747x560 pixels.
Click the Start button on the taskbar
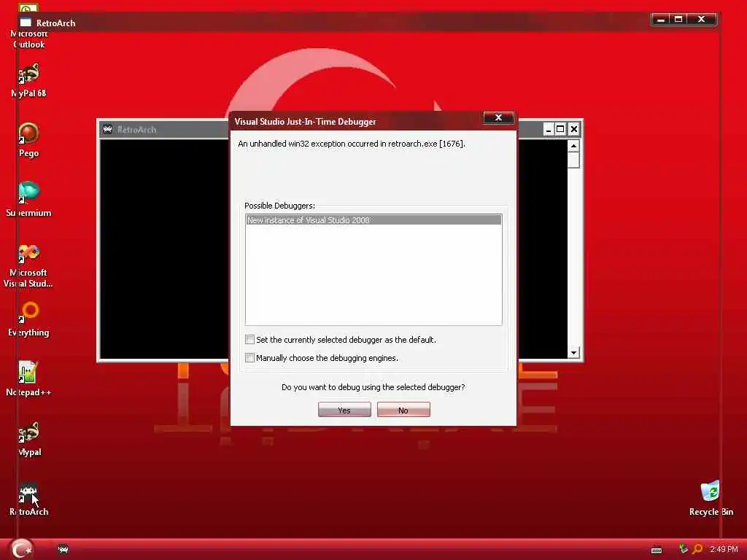21,549
